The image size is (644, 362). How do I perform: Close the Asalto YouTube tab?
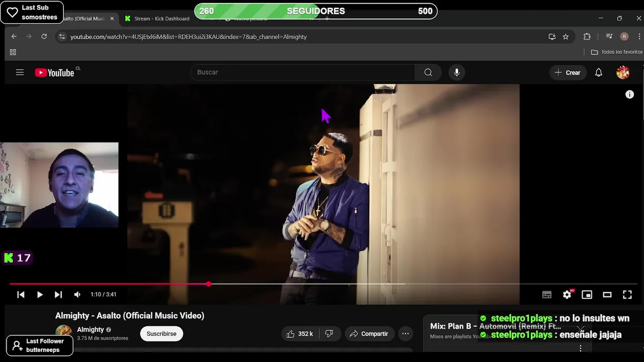pyautogui.click(x=112, y=19)
